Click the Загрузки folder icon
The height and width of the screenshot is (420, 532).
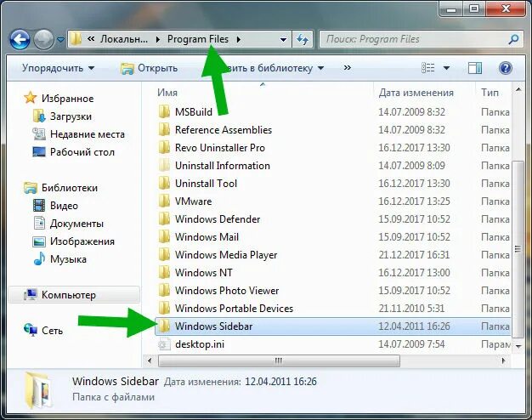tap(39, 116)
